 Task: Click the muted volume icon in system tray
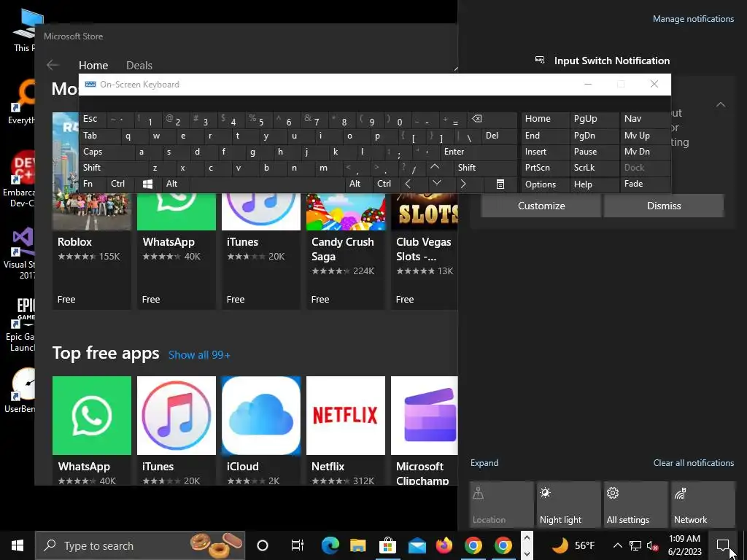click(x=652, y=545)
